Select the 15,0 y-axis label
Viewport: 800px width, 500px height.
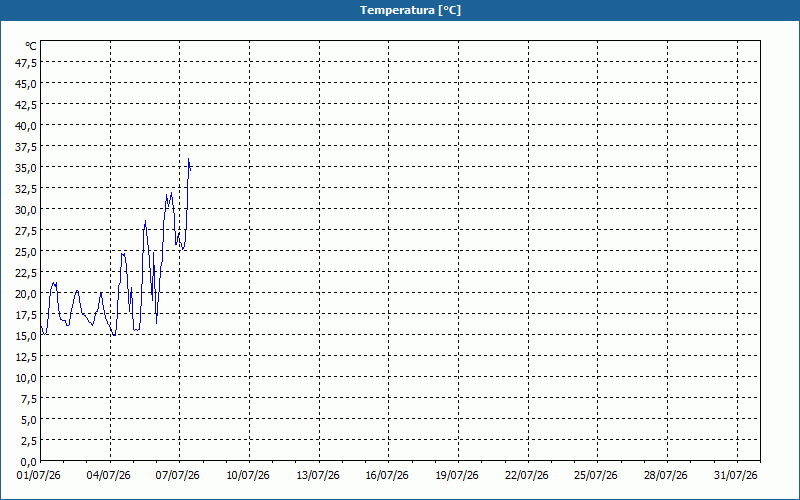pyautogui.click(x=27, y=336)
